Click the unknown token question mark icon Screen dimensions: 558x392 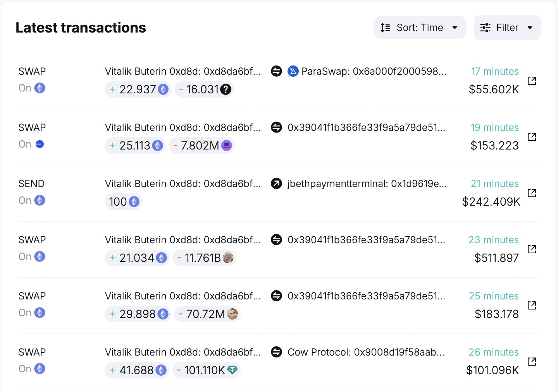tap(226, 89)
